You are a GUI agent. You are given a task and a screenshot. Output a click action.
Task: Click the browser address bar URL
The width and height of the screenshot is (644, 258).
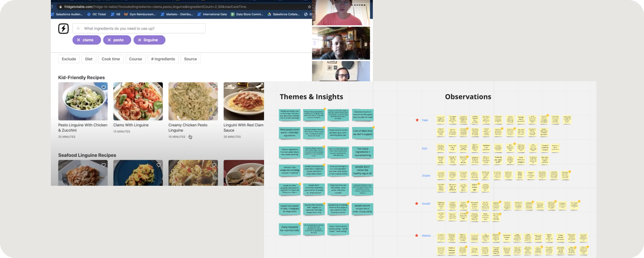(155, 6)
